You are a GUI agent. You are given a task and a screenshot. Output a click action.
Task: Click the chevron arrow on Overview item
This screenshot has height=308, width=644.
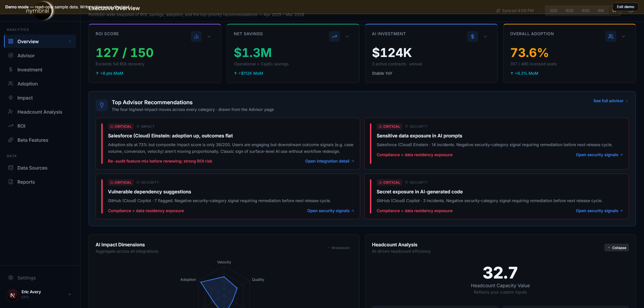(x=70, y=41)
